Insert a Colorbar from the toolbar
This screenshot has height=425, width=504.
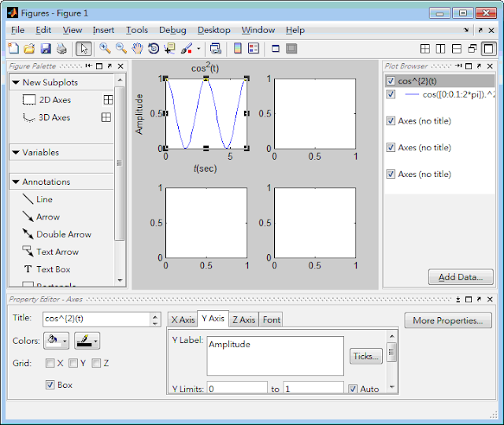tap(238, 49)
